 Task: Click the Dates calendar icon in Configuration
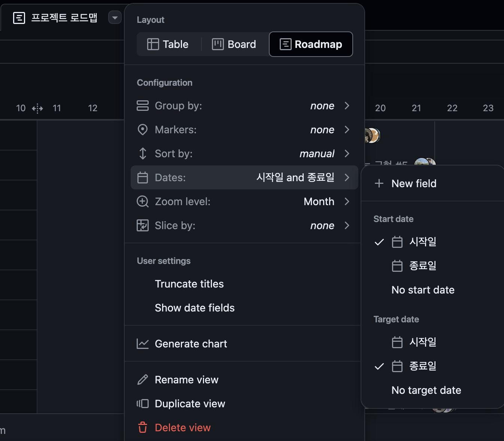[x=143, y=177]
